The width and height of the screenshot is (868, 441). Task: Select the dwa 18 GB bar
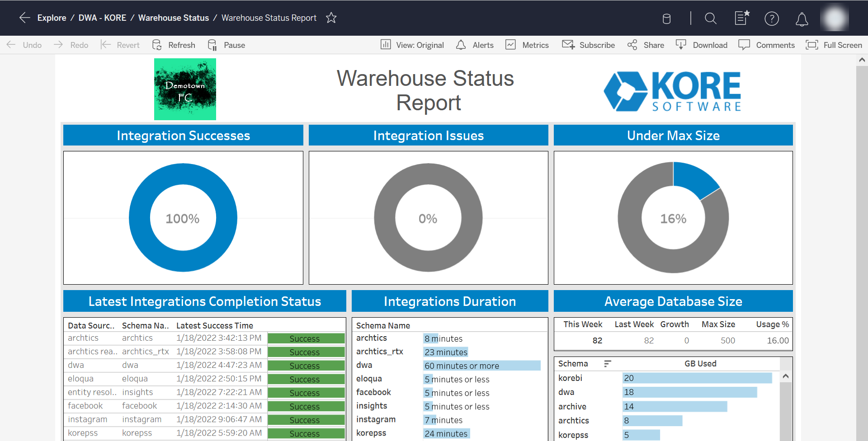[x=690, y=392]
